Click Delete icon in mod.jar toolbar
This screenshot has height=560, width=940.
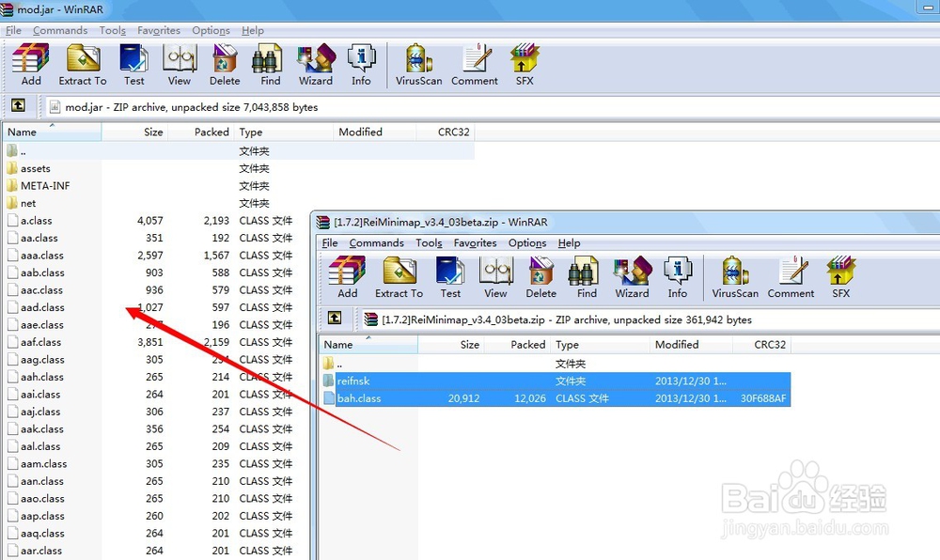[225, 65]
